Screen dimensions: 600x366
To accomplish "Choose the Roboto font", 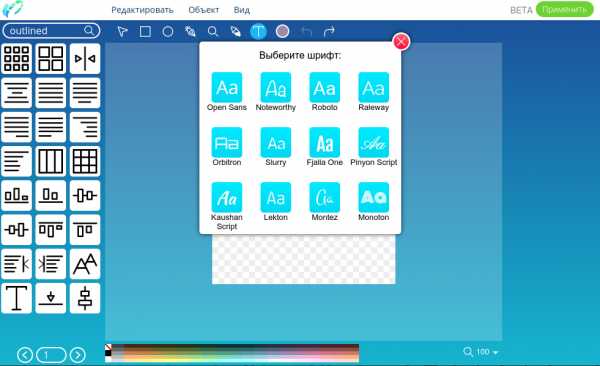I will [x=324, y=87].
